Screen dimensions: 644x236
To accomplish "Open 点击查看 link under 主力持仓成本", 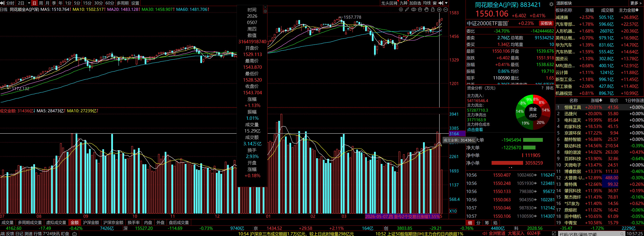I will coord(475,129).
